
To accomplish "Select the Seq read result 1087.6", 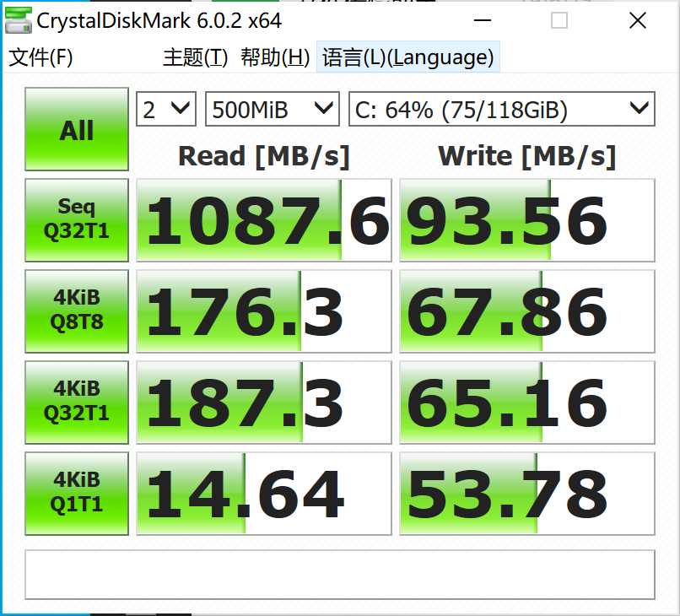I will pos(264,220).
